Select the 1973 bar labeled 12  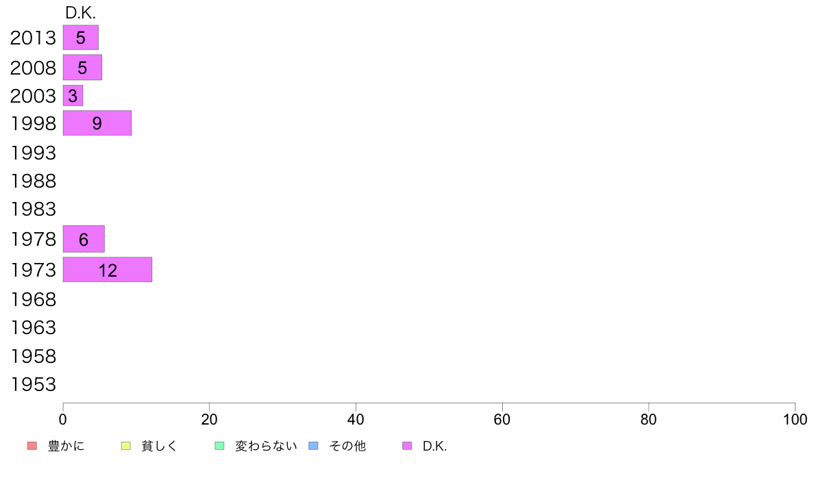[x=108, y=270]
